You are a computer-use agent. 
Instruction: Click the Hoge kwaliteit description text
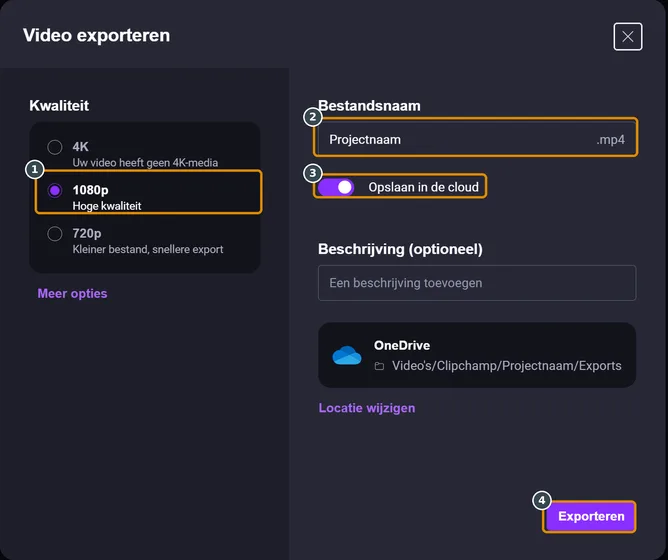(x=107, y=206)
